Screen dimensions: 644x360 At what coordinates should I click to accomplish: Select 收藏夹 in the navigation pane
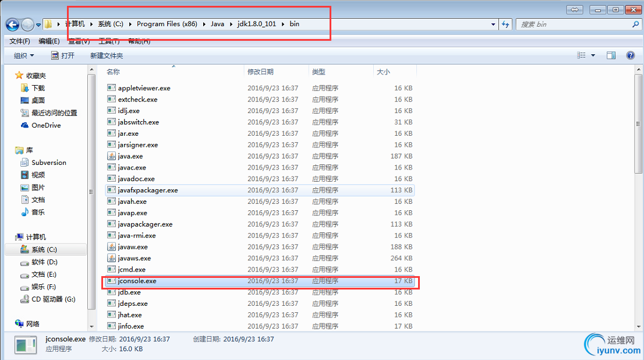point(31,75)
